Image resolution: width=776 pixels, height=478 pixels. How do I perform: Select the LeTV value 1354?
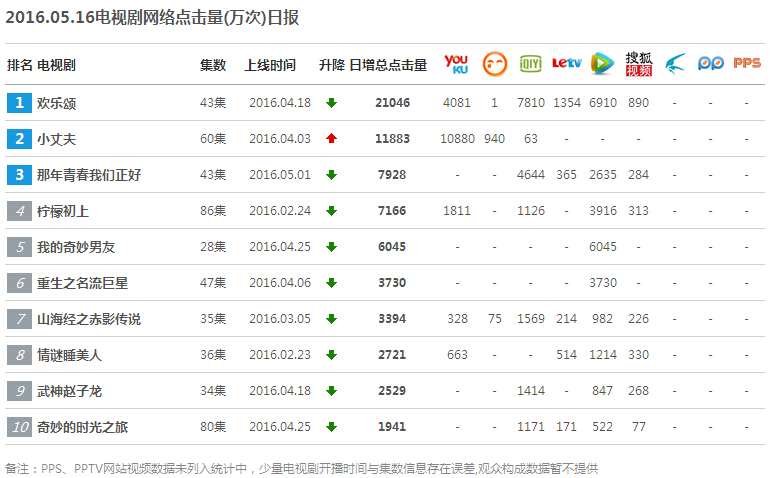(x=567, y=103)
